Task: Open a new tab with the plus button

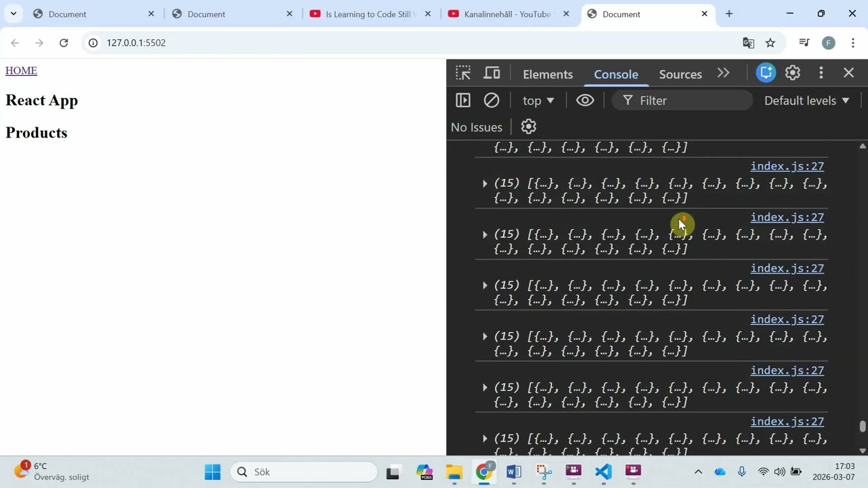Action: (x=729, y=14)
